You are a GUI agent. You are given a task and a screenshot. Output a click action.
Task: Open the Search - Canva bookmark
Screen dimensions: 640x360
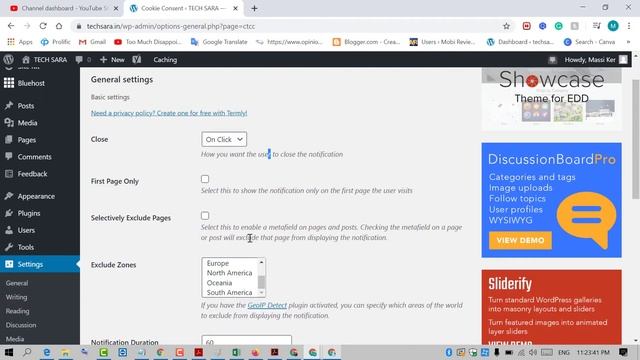(589, 42)
